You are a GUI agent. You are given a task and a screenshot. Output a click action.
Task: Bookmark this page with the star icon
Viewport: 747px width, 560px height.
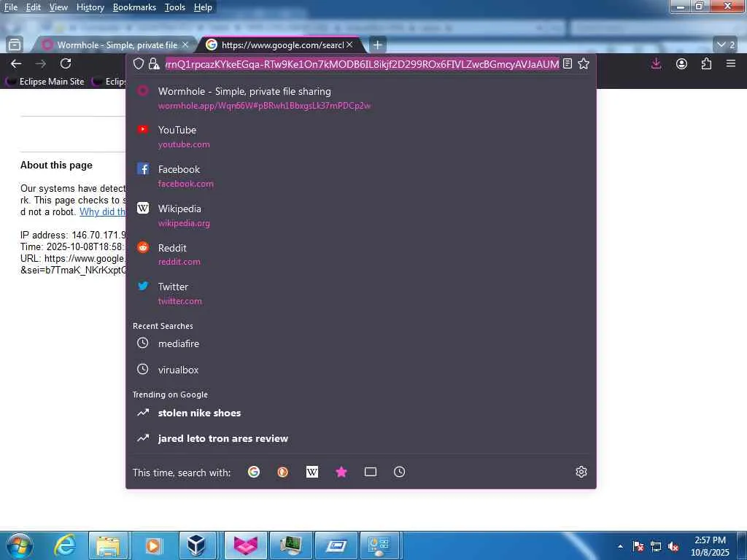(584, 64)
